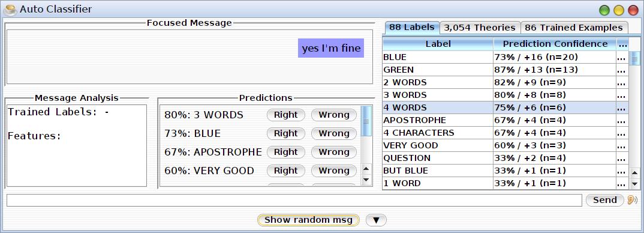Click the ear listen icon beside Send

[x=632, y=200]
